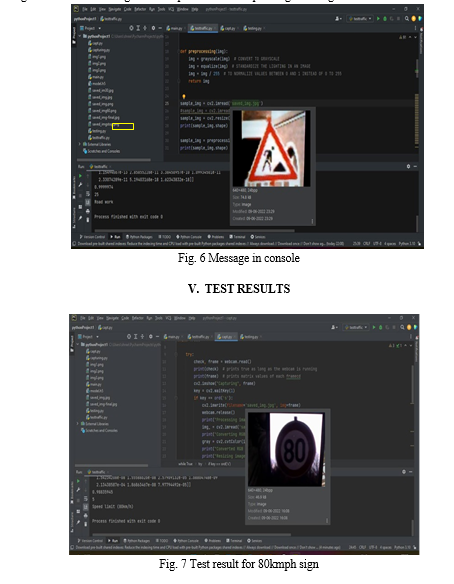Click Rerun green arrow in Fig. 7 Run panel
Image resolution: width=454 pixels, height=584 pixels.
(x=78, y=481)
